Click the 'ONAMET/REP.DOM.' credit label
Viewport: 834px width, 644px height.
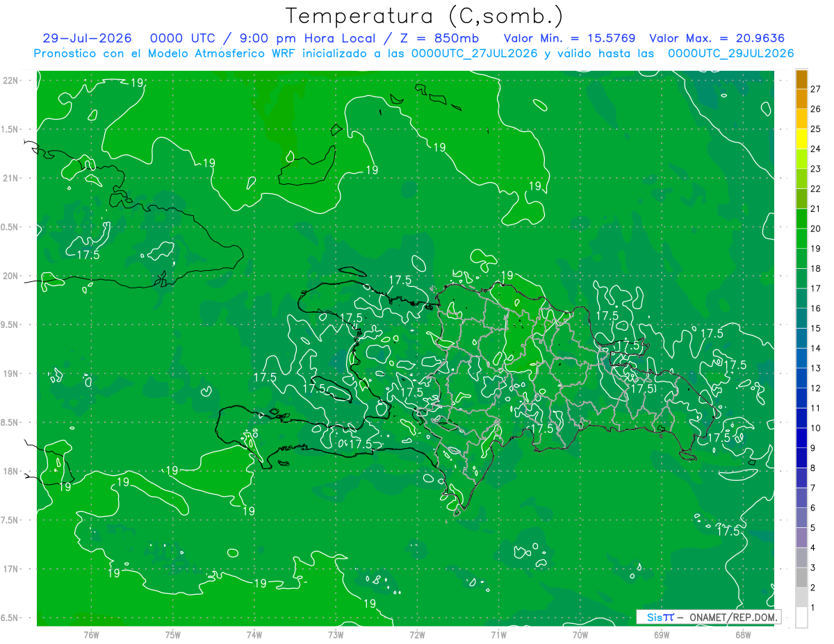coord(733,617)
